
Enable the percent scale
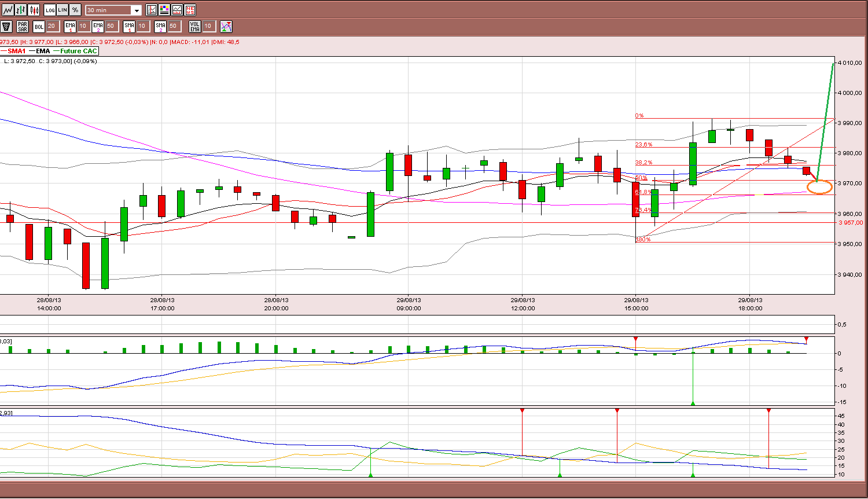75,10
